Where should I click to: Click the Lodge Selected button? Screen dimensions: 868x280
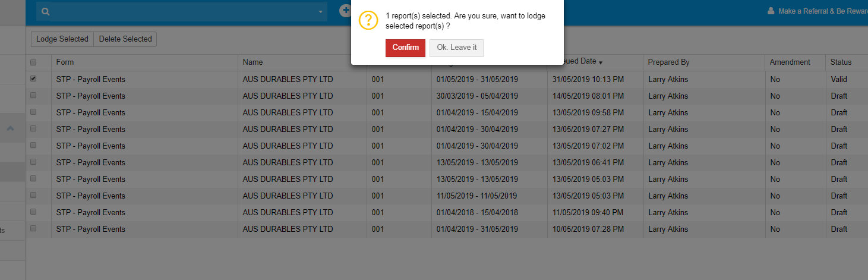coord(62,39)
